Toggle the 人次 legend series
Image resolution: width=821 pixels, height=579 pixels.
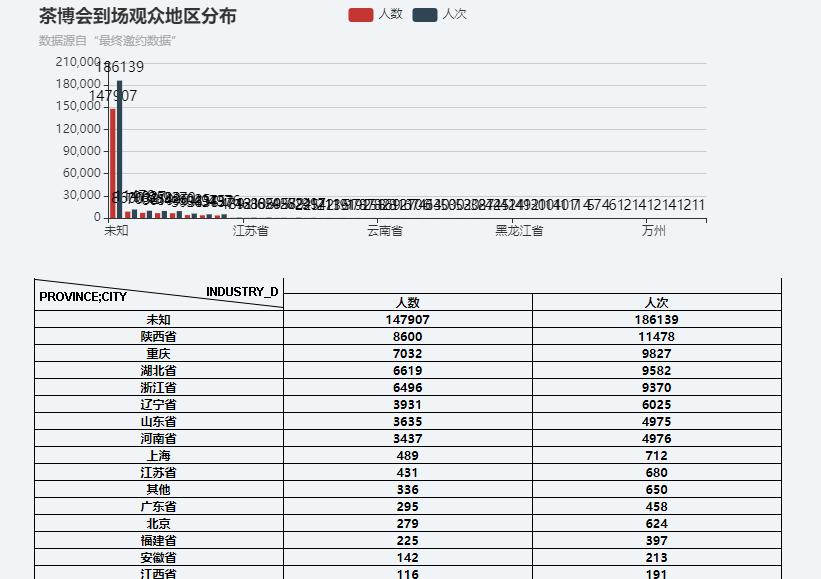point(439,14)
